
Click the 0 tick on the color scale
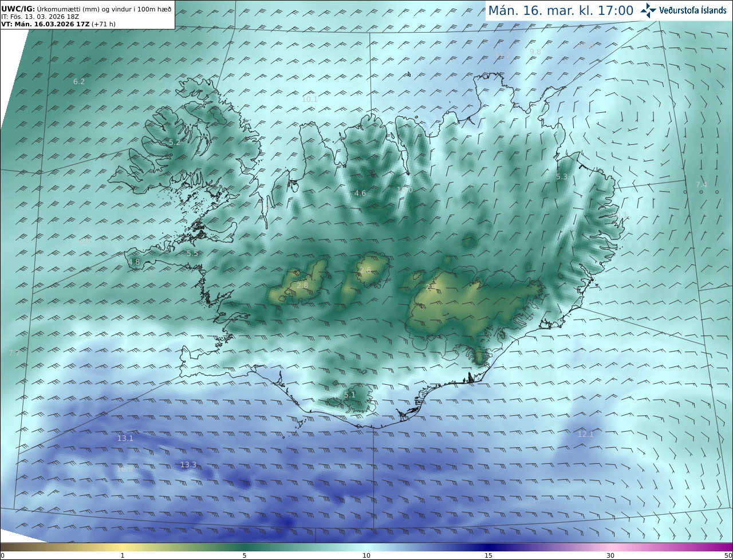coord(3,555)
